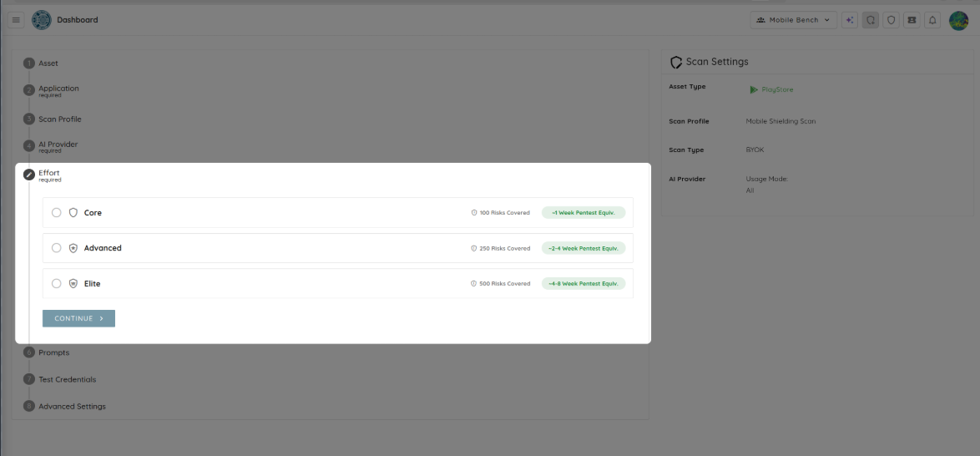
Task: Open the ticket icon in header
Action: 912,20
